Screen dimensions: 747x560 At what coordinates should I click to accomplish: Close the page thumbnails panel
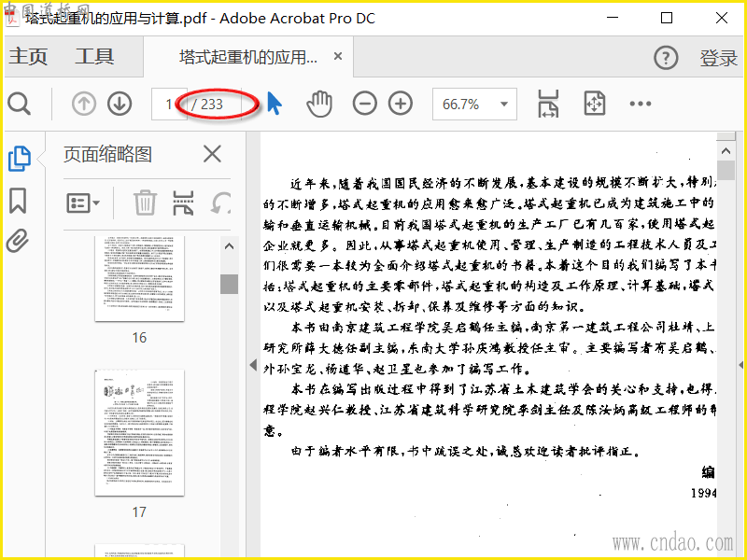click(212, 154)
